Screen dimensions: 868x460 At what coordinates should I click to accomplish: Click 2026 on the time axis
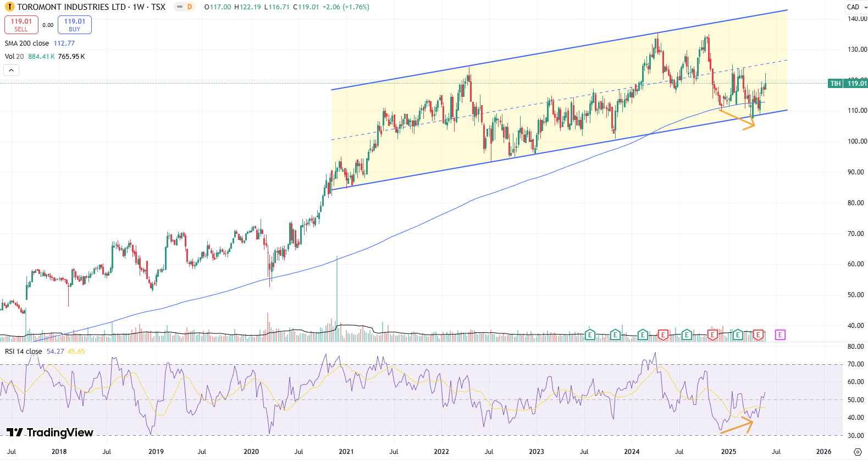823,452
